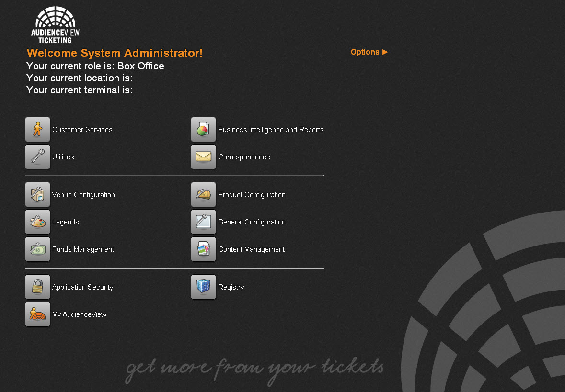Click the Registry blue cube icon
565x392 pixels.
click(203, 287)
